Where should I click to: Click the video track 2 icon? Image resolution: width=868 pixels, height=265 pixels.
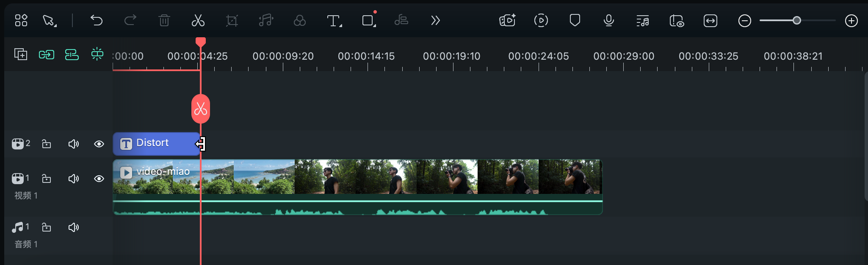(18, 144)
